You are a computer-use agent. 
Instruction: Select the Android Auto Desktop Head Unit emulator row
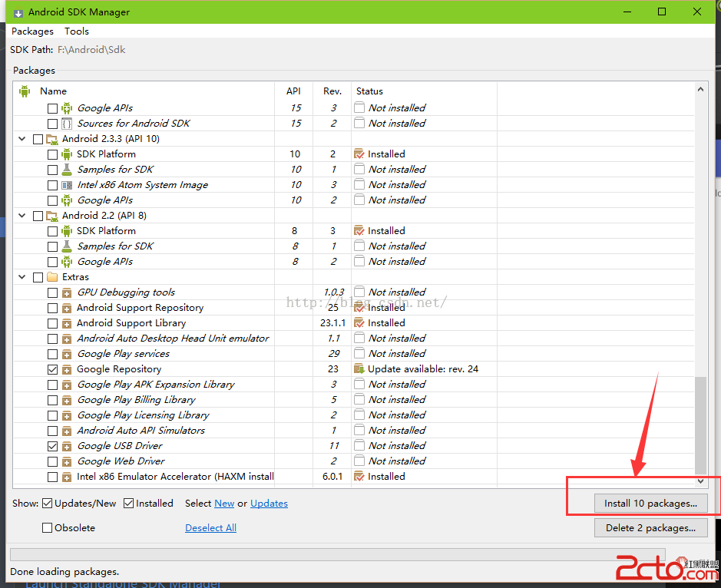354,339
